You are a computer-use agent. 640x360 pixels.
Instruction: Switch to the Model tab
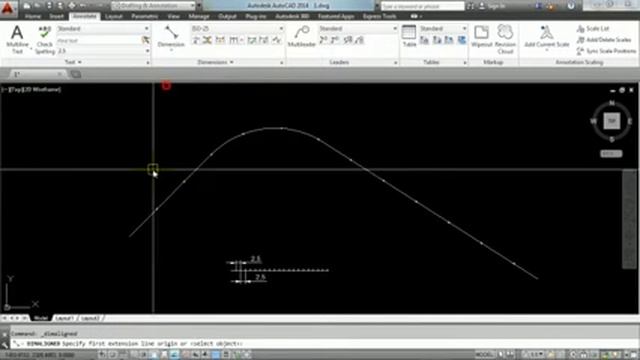[x=40, y=318]
